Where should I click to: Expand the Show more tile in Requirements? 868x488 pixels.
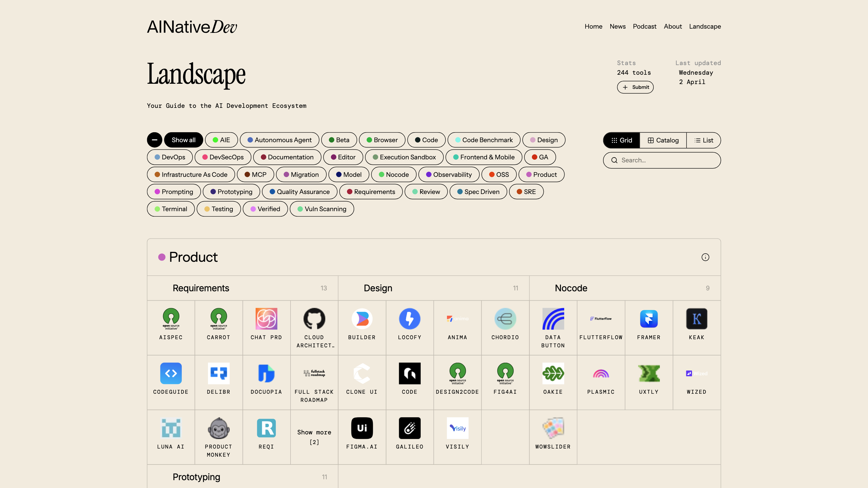[314, 437]
